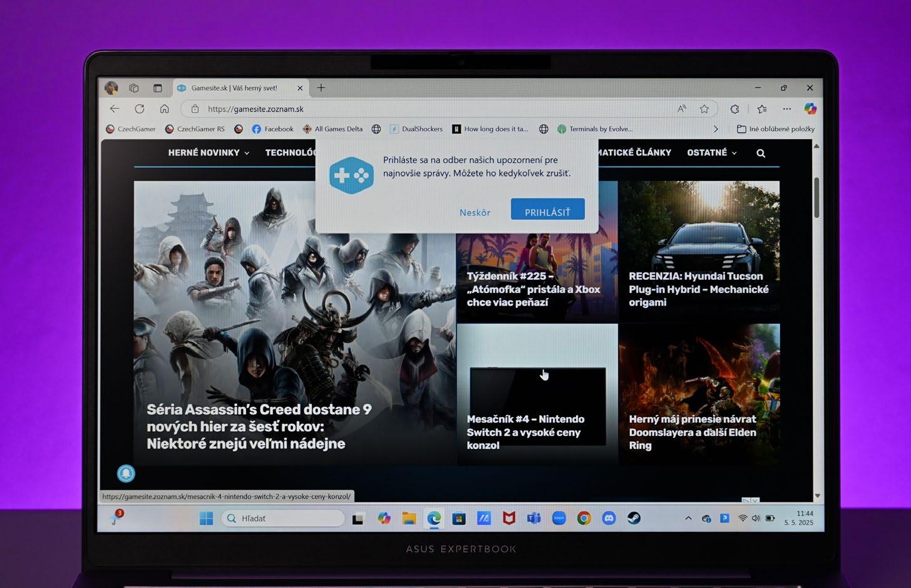Image resolution: width=911 pixels, height=588 pixels.
Task: Click the scrollbar down arrow
Action: (x=817, y=495)
